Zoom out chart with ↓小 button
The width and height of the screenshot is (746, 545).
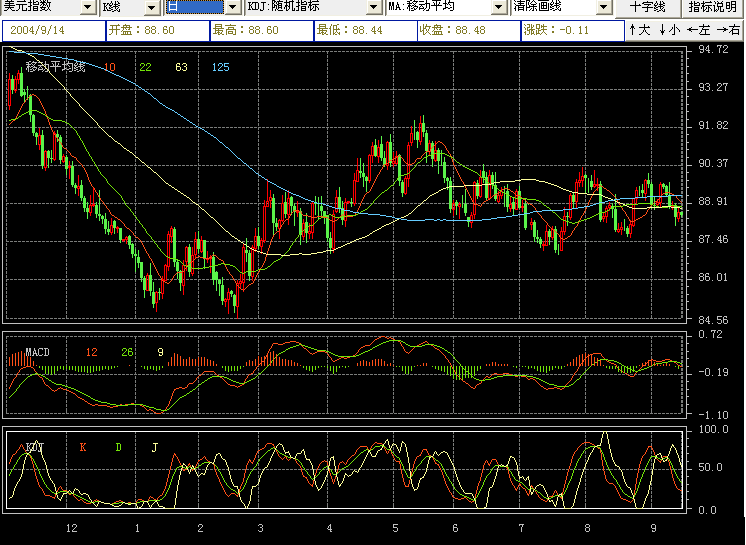click(669, 31)
